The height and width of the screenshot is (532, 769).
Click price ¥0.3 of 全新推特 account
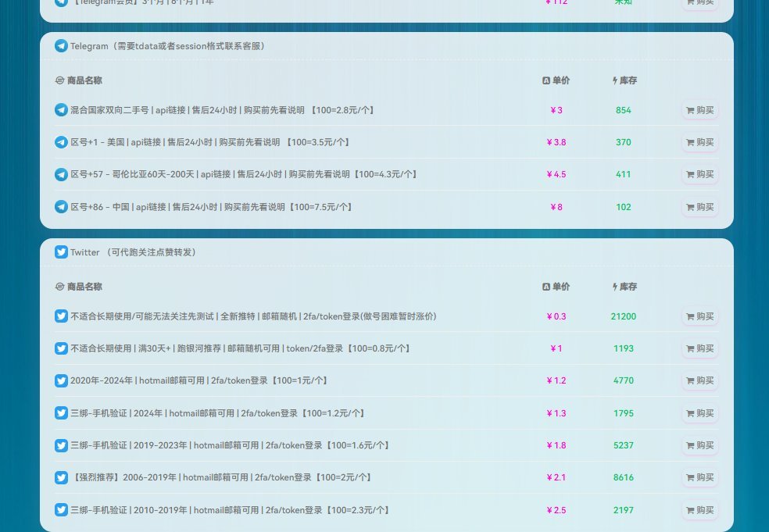[556, 316]
